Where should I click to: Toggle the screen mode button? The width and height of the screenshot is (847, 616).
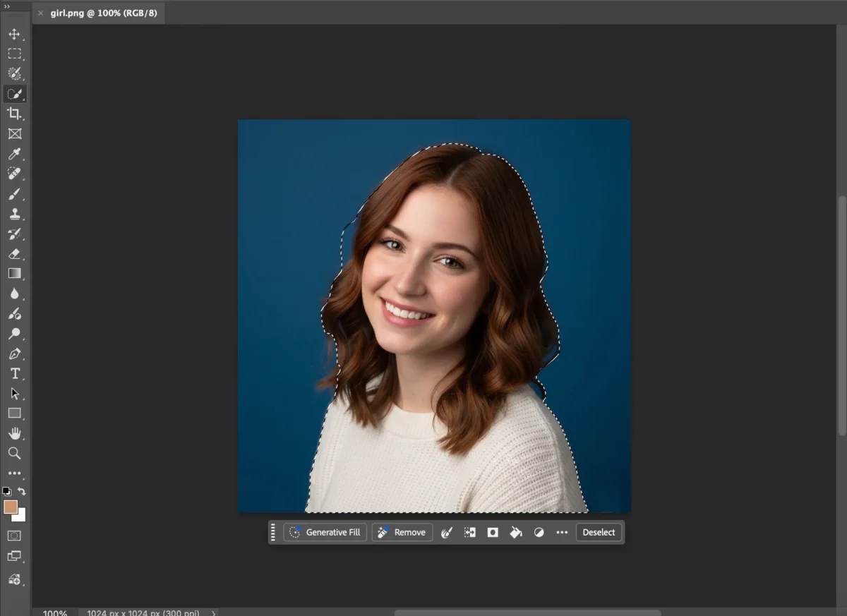pos(15,555)
